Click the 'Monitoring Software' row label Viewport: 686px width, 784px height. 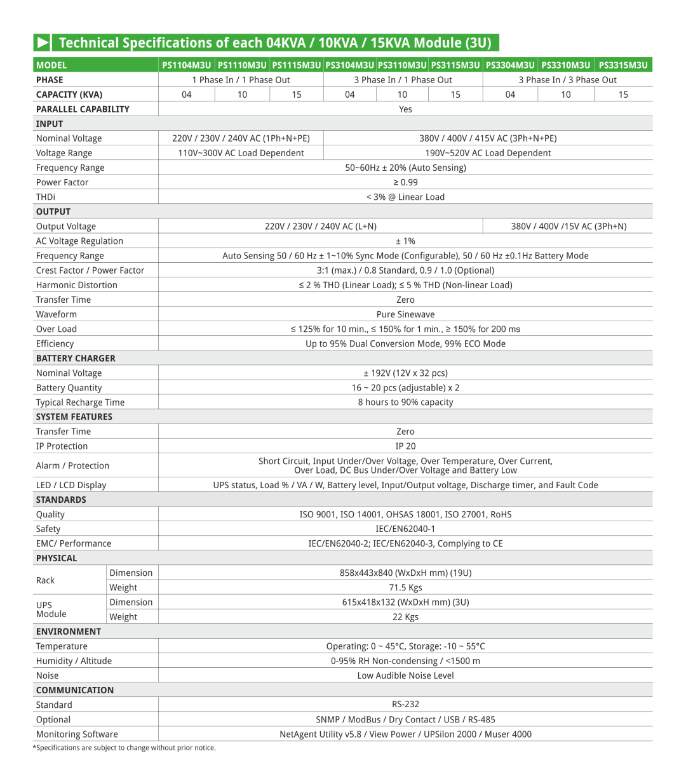pyautogui.click(x=77, y=734)
